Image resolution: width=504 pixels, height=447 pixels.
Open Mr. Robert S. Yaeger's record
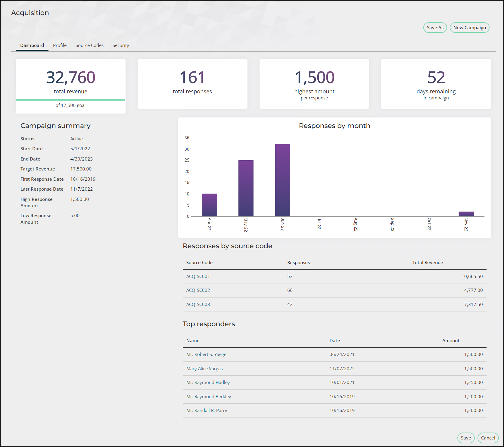pyautogui.click(x=207, y=355)
